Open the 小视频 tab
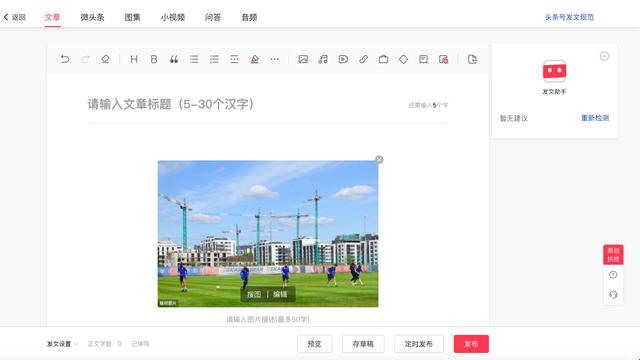Screen dimensions: 640x360 (x=173, y=17)
